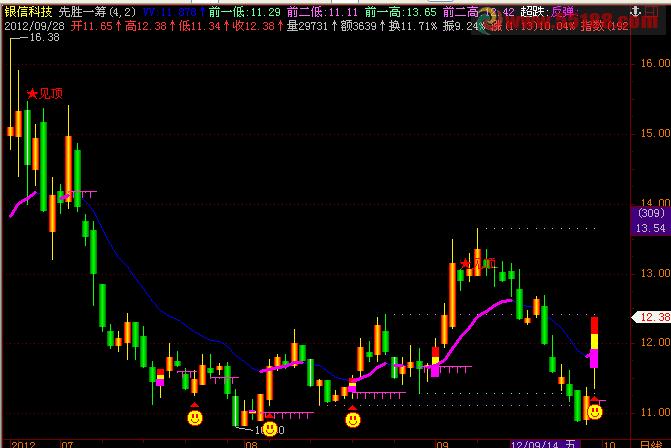
Task: Click the smiley buy signal below 07 candles
Action: tap(195, 418)
